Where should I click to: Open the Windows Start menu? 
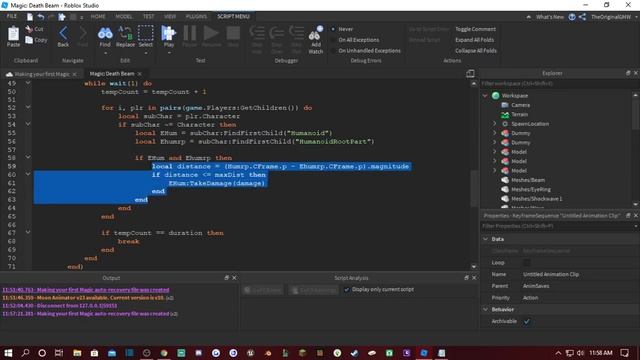point(8,353)
